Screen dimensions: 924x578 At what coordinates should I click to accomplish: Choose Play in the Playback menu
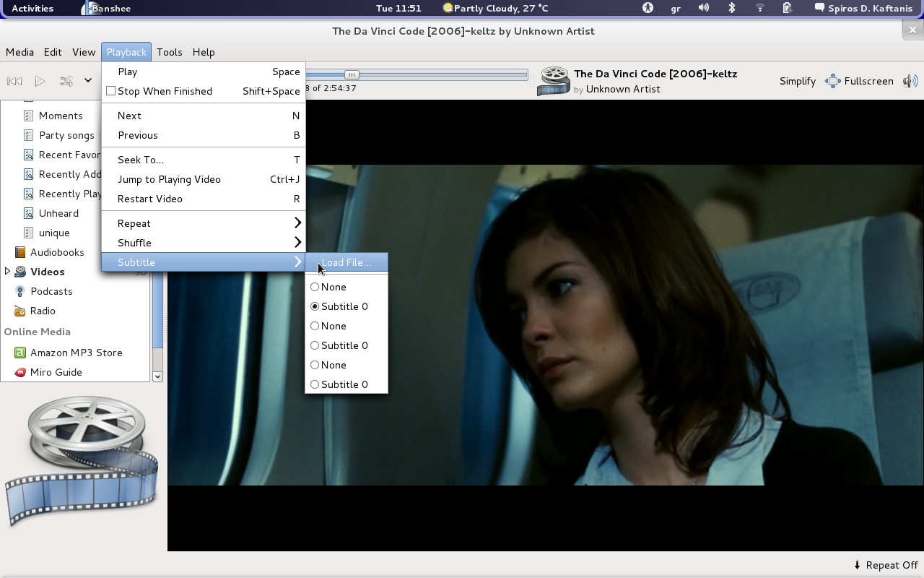pos(204,72)
